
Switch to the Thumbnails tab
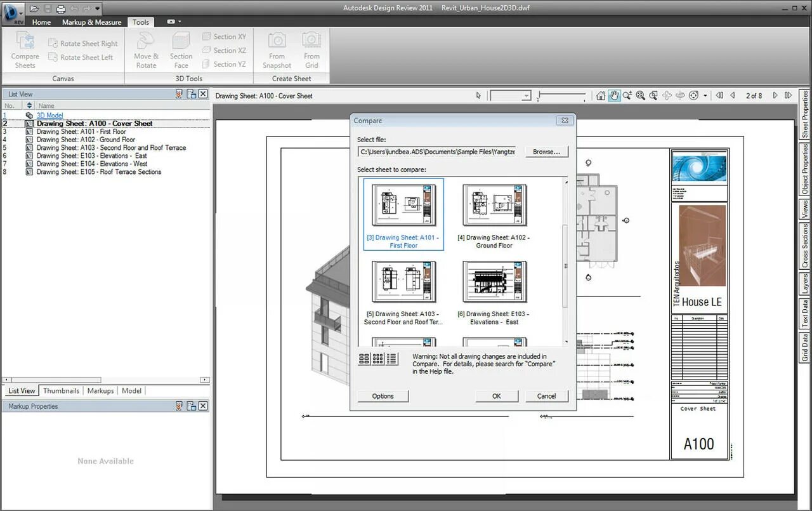[61, 391]
